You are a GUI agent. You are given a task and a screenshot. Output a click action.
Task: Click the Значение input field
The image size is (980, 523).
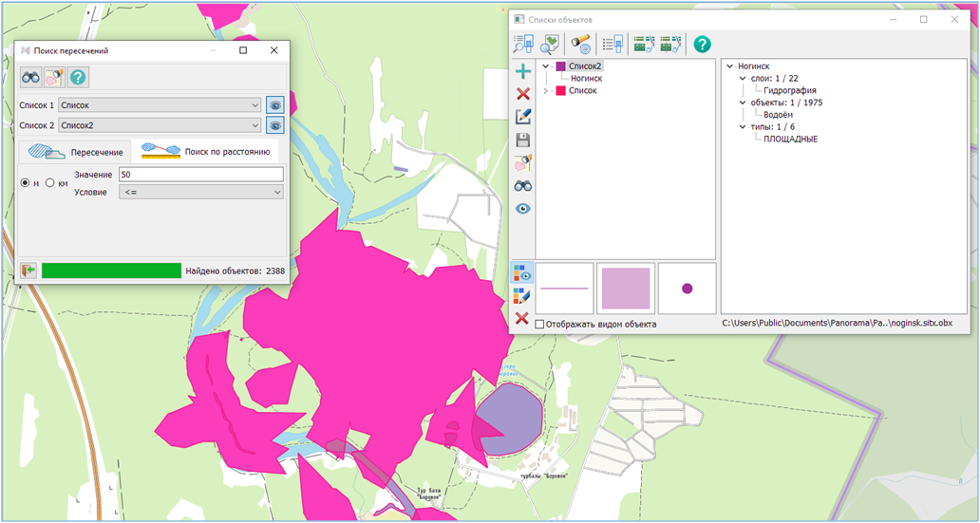(x=200, y=175)
